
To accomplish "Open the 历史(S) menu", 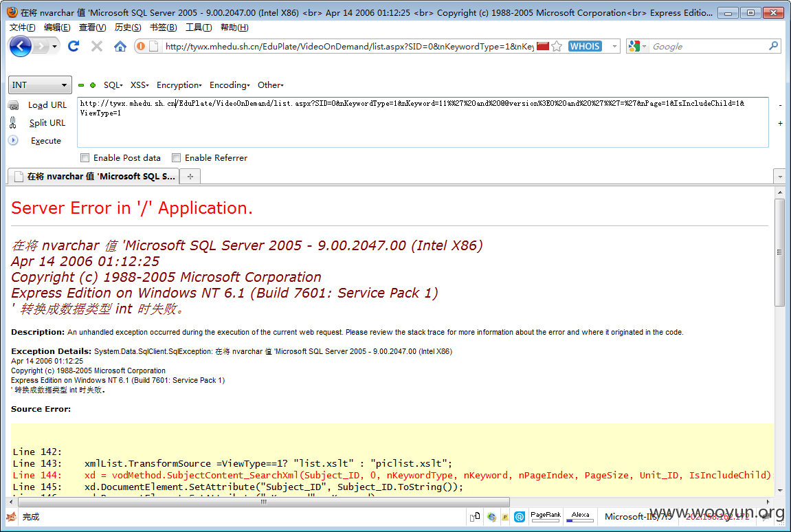I will click(128, 27).
